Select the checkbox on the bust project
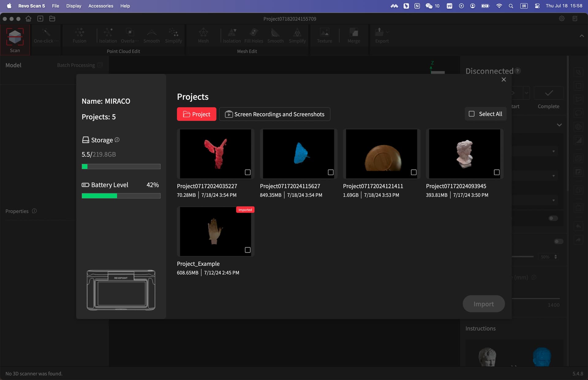The image size is (588, 380). pos(497,172)
